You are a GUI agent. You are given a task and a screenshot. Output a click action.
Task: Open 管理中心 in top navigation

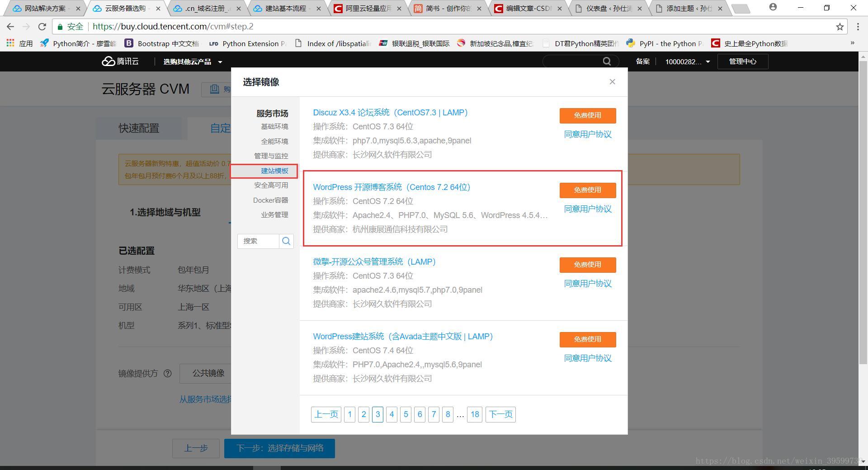(742, 62)
